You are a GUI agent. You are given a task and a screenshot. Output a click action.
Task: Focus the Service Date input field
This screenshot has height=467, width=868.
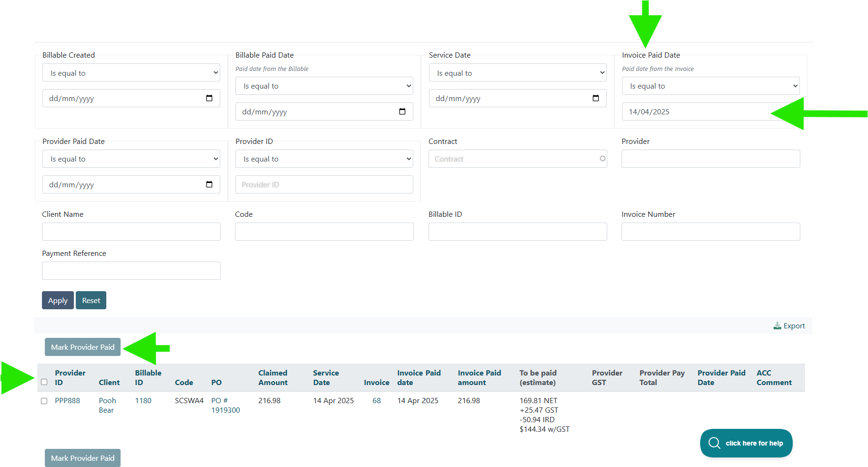pos(518,98)
